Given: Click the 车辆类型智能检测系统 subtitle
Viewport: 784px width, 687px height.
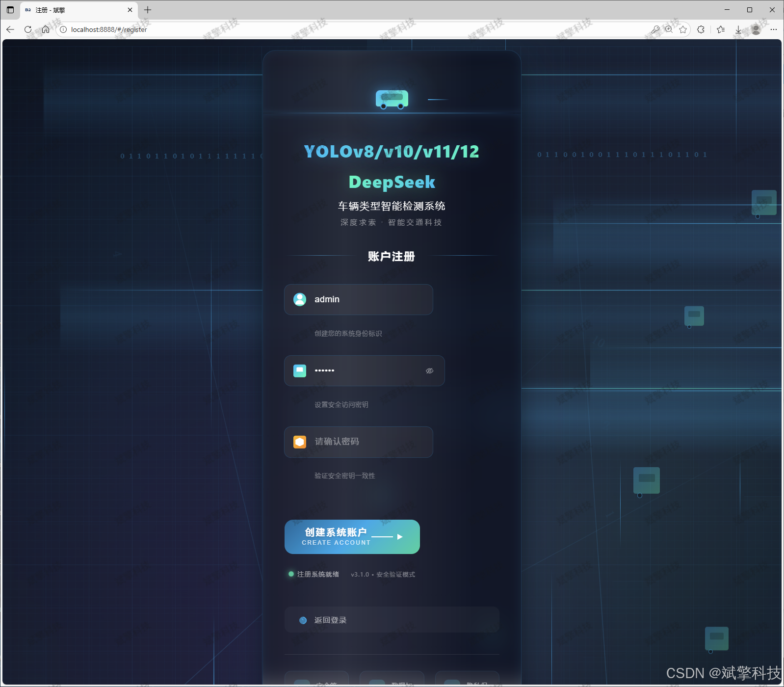Looking at the screenshot, I should tap(392, 206).
